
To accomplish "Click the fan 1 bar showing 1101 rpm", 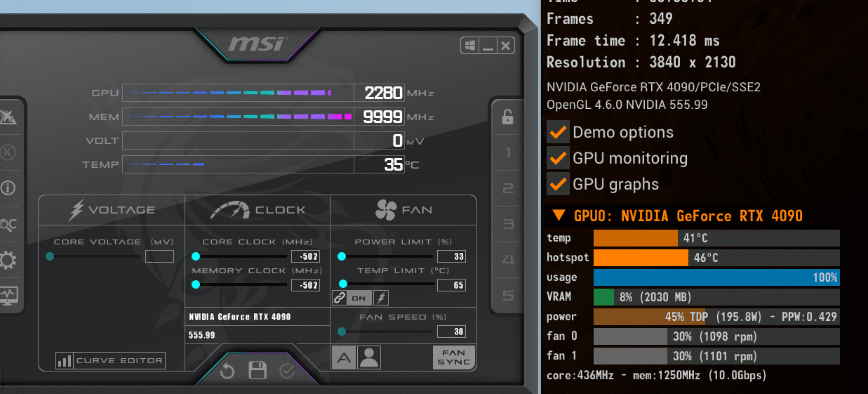I will tap(716, 356).
